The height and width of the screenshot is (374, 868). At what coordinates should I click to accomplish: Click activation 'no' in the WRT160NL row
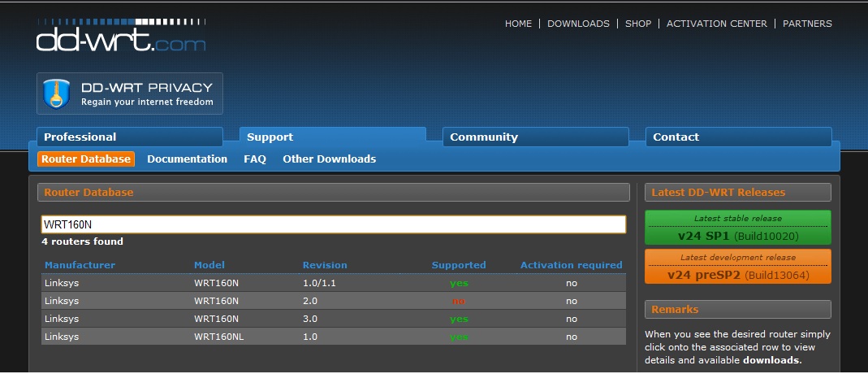[572, 337]
